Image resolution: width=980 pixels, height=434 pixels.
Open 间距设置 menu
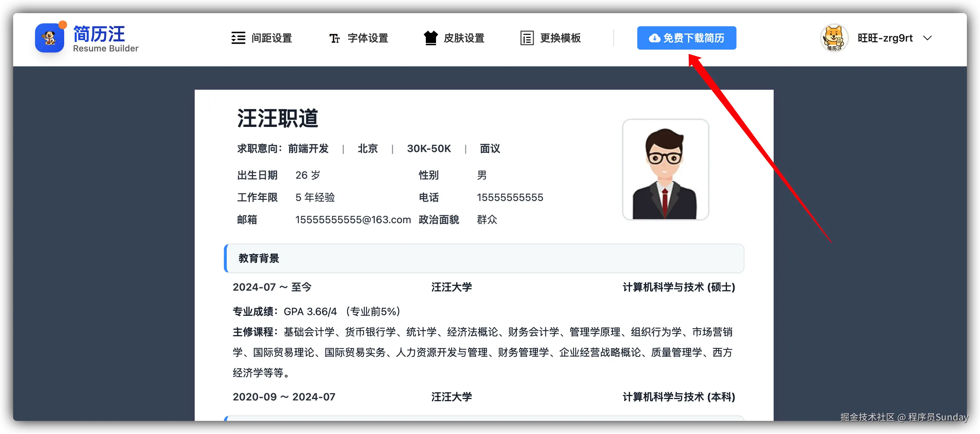coord(272,38)
